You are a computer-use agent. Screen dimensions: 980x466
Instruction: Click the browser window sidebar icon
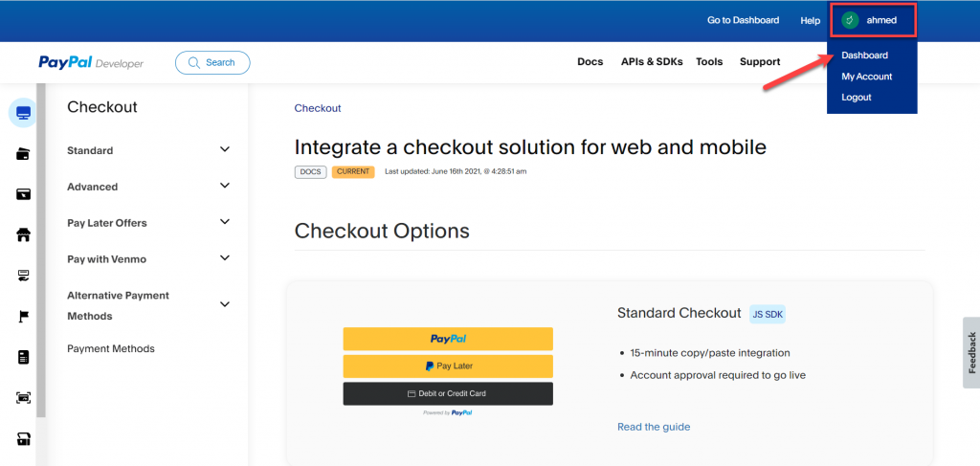pyautogui.click(x=23, y=194)
